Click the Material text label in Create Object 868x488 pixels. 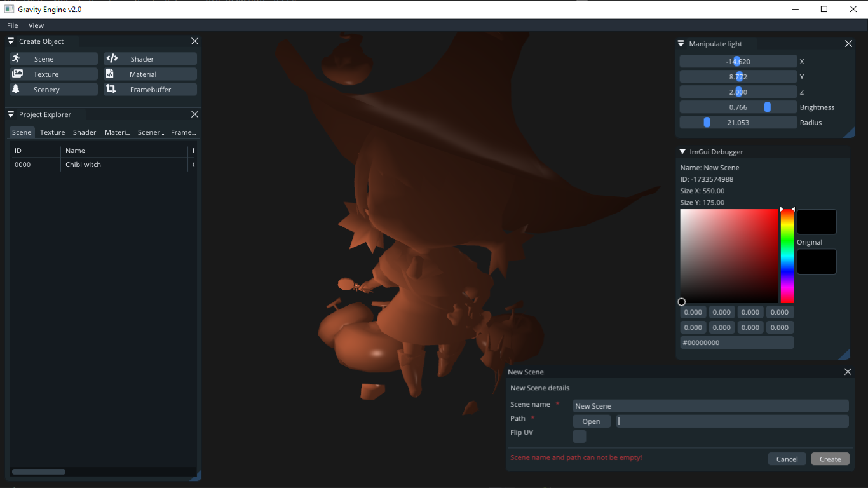click(x=143, y=74)
